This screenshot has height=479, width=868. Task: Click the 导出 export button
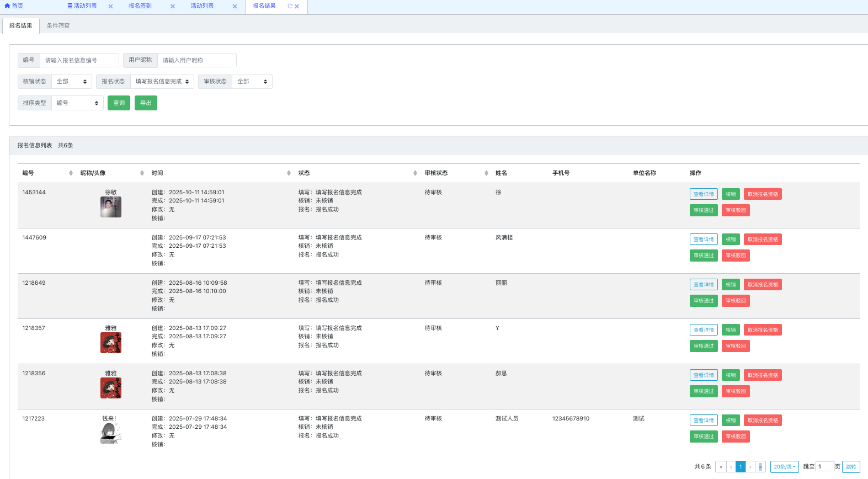pyautogui.click(x=146, y=103)
